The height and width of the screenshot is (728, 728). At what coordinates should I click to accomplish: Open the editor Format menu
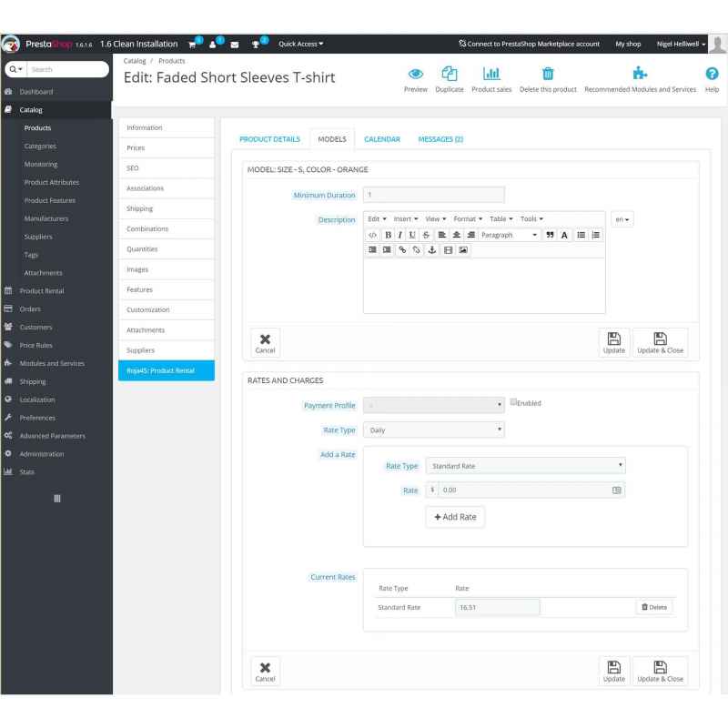click(468, 218)
